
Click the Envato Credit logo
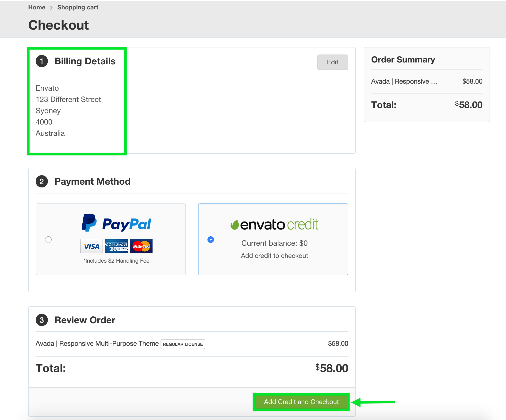point(274,225)
